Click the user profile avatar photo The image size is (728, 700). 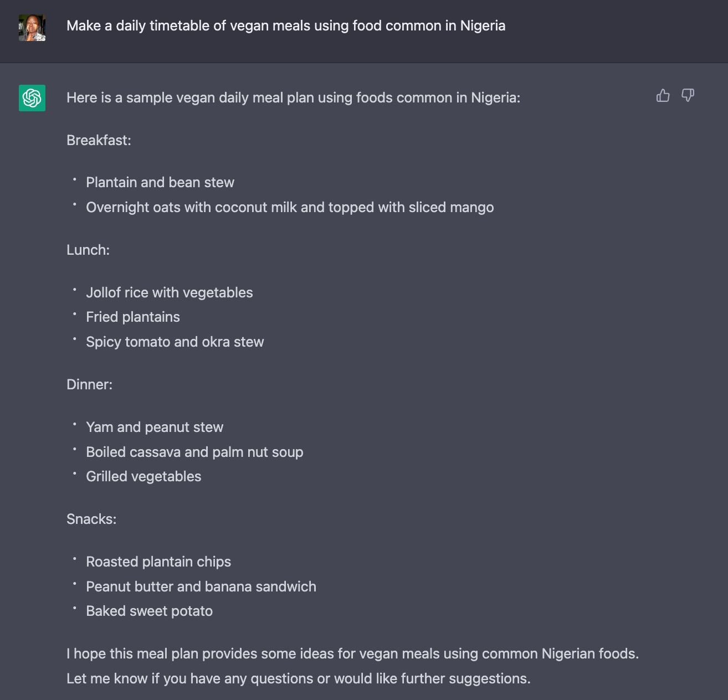click(x=32, y=28)
